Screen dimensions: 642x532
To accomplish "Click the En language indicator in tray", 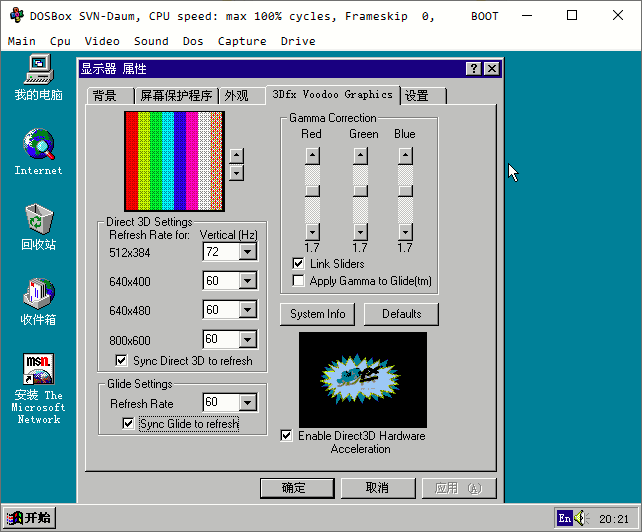I will coord(565,518).
